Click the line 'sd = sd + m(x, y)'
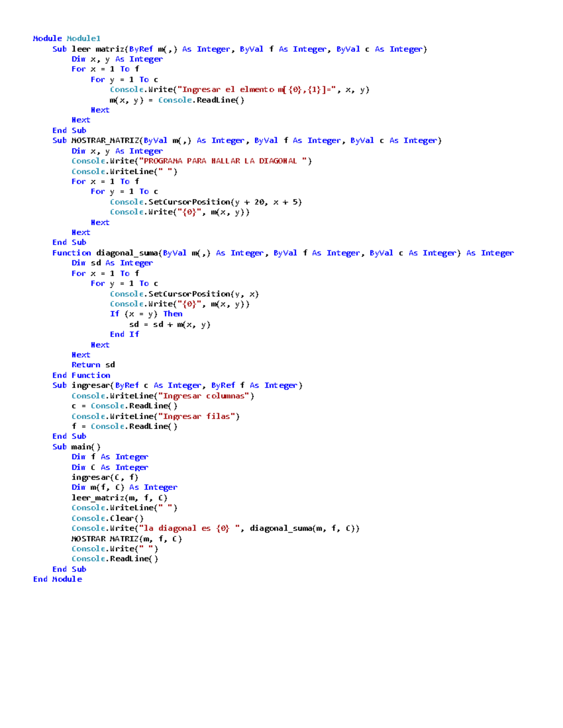This screenshot has width=563, height=728. coord(170,324)
